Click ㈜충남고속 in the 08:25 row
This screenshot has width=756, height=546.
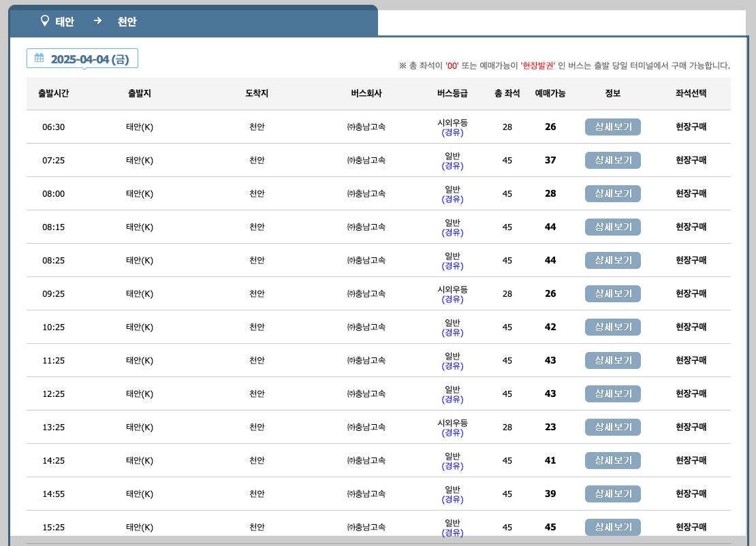click(366, 260)
